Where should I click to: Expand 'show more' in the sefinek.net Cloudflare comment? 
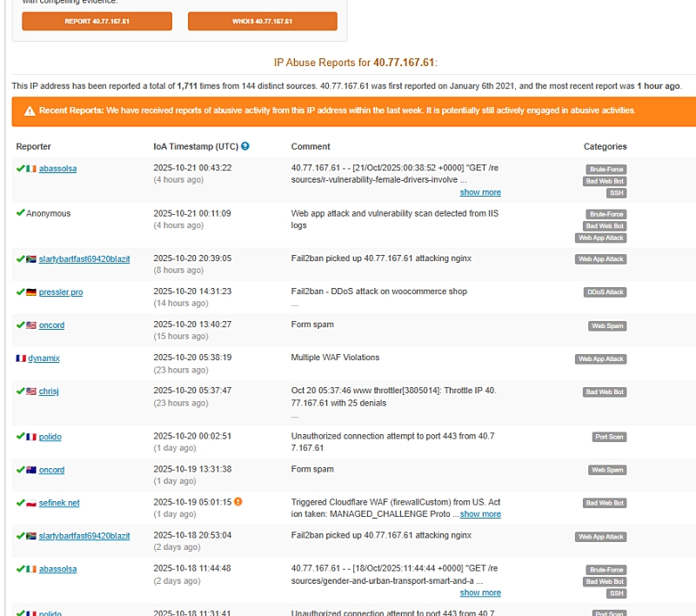480,514
